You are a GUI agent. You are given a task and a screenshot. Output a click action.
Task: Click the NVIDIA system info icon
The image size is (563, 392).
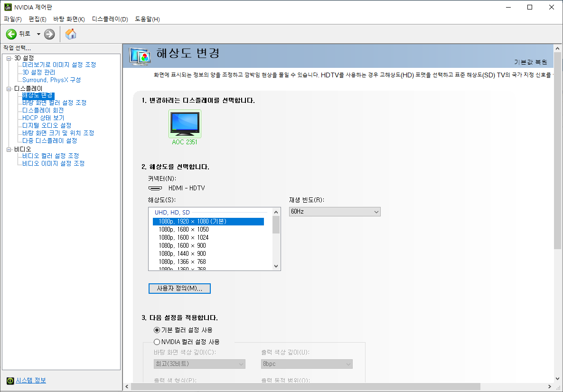tap(10, 381)
